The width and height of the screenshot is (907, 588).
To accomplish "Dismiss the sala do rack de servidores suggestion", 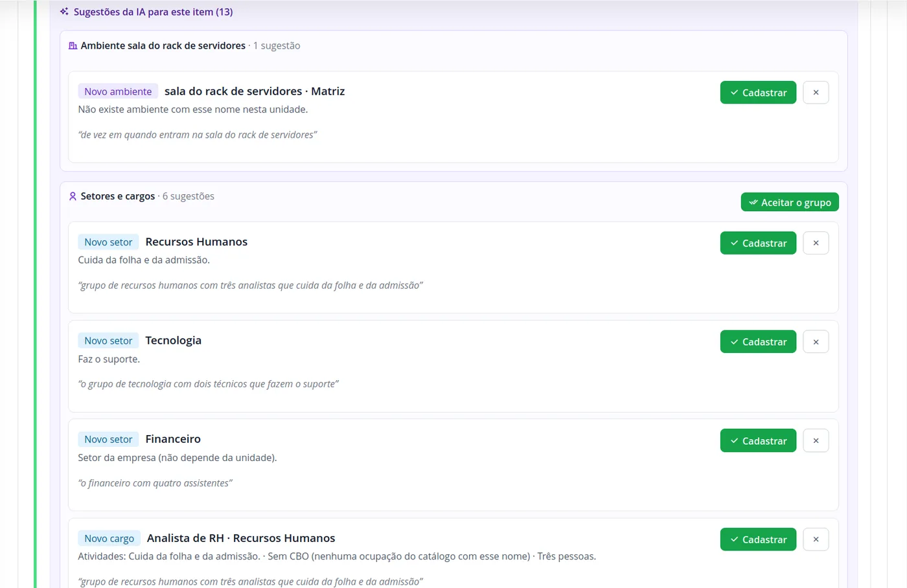I will point(816,93).
